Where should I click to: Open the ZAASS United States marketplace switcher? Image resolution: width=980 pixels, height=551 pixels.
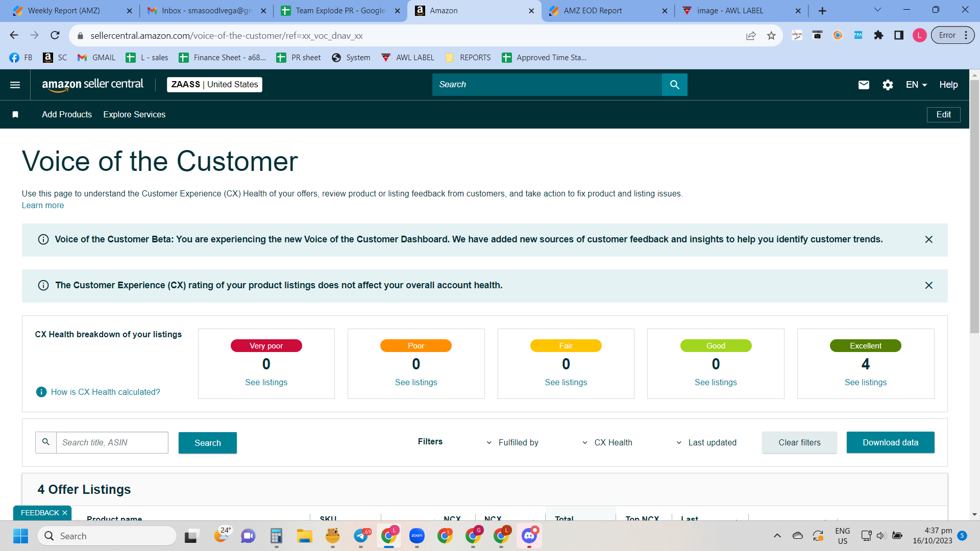tap(214, 85)
